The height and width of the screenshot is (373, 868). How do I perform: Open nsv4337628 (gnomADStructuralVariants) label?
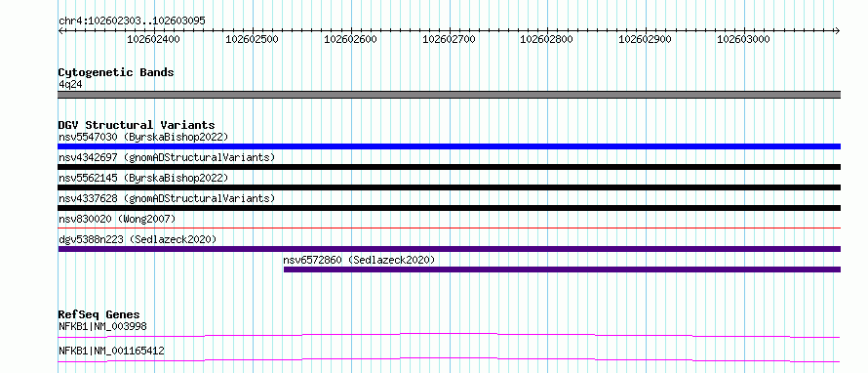pyautogui.click(x=167, y=198)
